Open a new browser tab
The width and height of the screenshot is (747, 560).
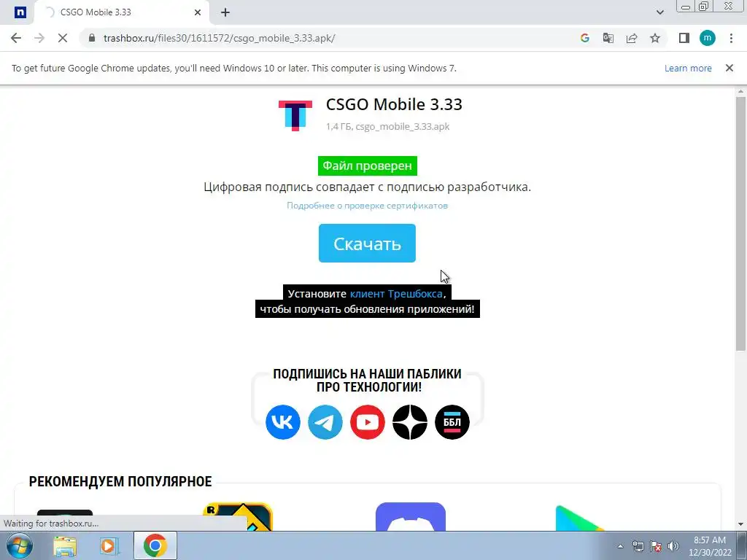pos(225,12)
